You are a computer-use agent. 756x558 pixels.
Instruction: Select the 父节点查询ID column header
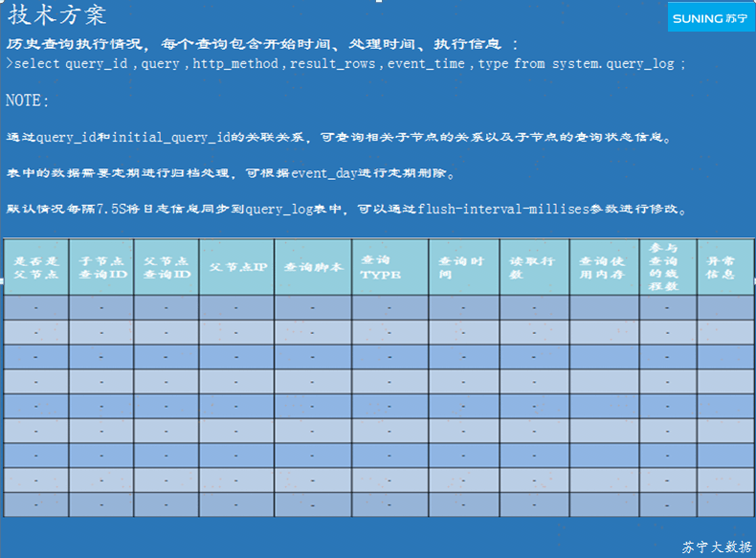(x=167, y=267)
